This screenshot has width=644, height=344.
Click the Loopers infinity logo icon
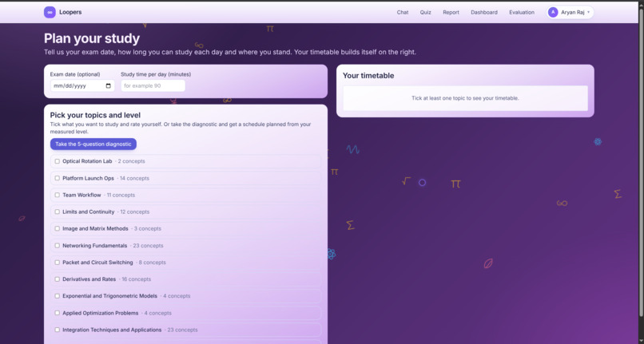tap(50, 12)
